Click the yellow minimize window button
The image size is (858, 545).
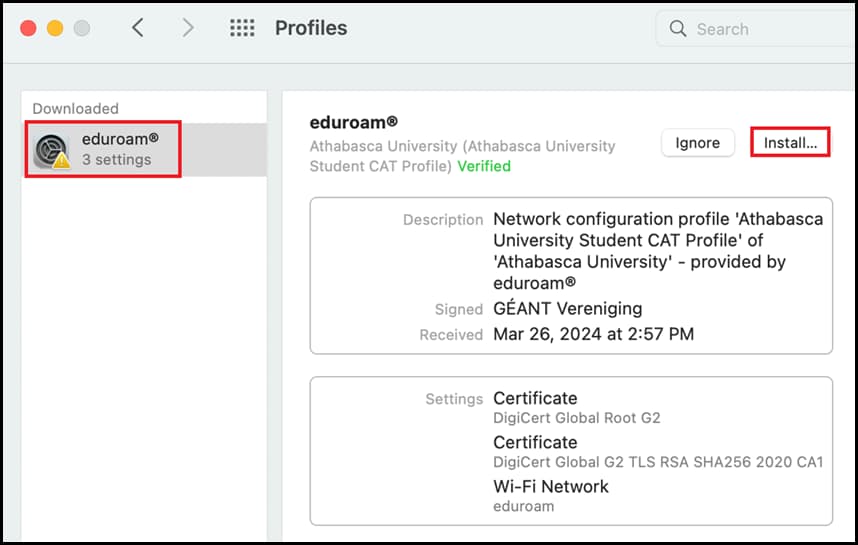click(55, 28)
